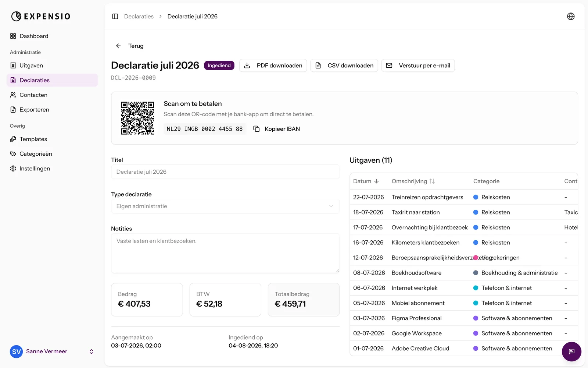This screenshot has width=588, height=368.
Task: Click the Categorie column header
Action: click(x=486, y=181)
